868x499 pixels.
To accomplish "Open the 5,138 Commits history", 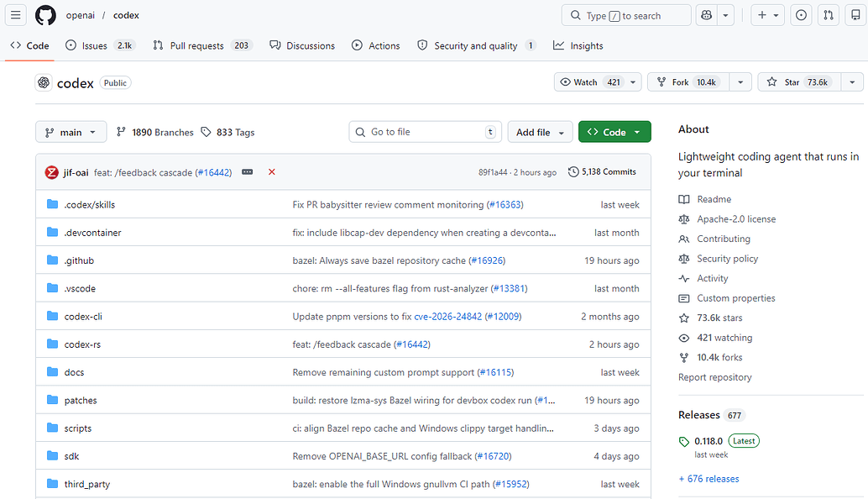I will coord(602,171).
